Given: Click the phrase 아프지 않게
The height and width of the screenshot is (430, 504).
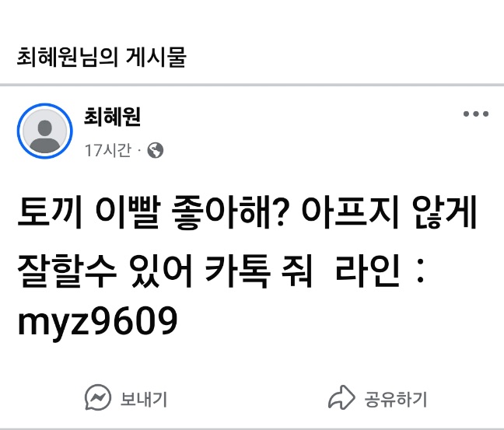Looking at the screenshot, I should pyautogui.click(x=389, y=212).
